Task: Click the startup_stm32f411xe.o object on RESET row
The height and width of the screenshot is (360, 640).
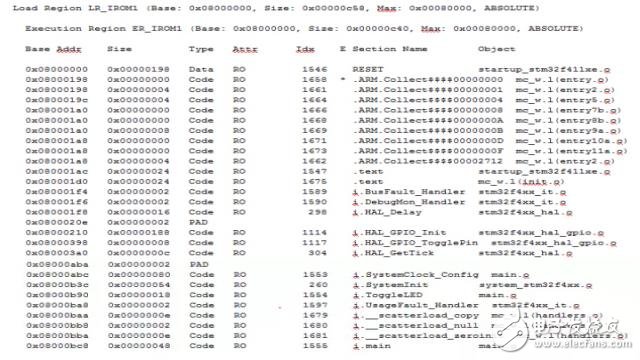Action: coord(544,69)
